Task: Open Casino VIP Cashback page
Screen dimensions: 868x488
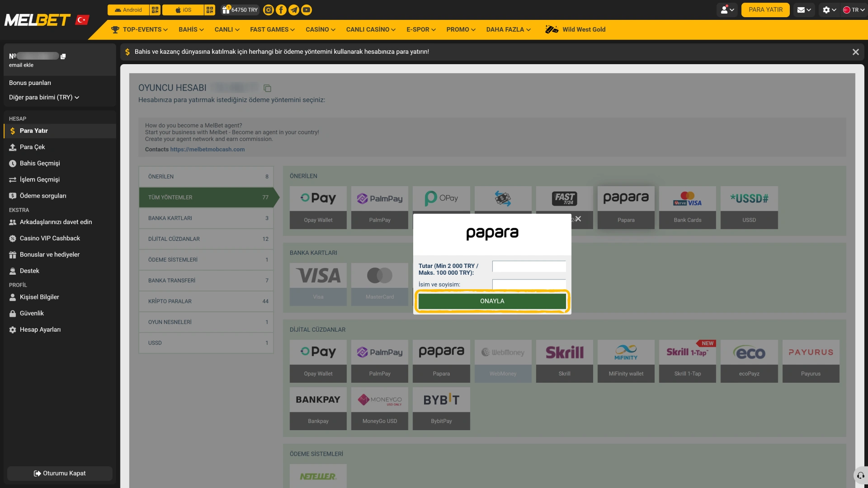Action: tap(60, 239)
